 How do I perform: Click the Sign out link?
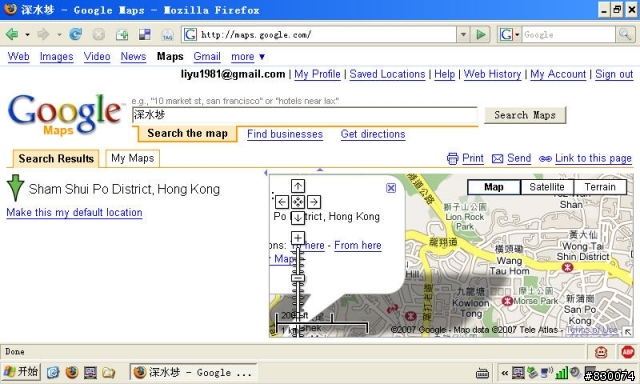614,74
